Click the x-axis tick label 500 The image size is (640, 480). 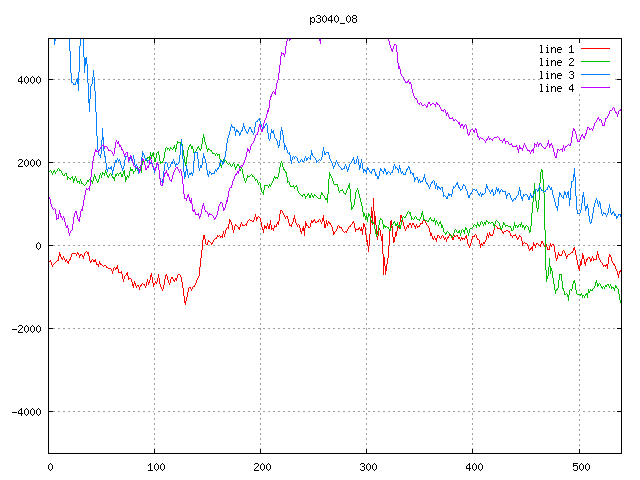pos(579,466)
